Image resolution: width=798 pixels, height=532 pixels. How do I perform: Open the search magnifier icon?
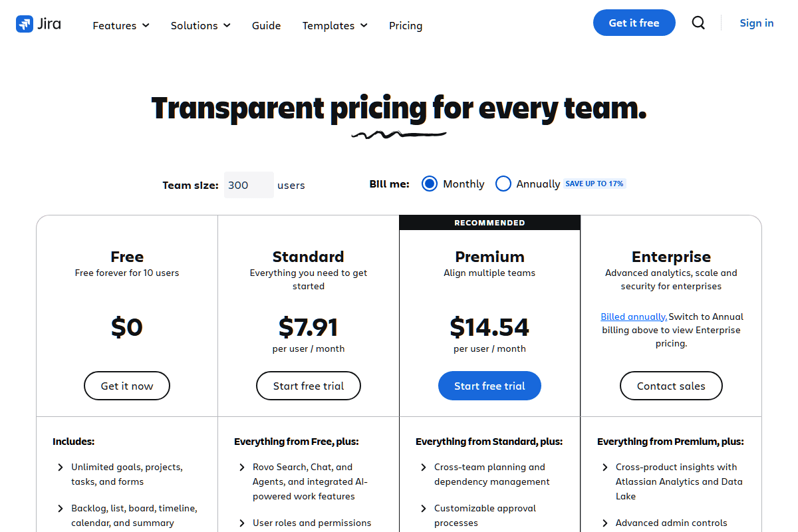[698, 22]
